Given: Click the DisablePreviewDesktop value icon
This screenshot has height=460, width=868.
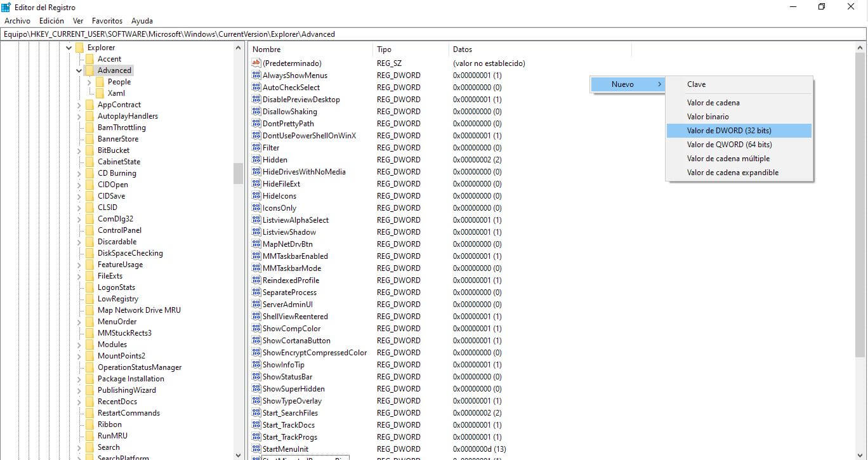Looking at the screenshot, I should coord(256,99).
